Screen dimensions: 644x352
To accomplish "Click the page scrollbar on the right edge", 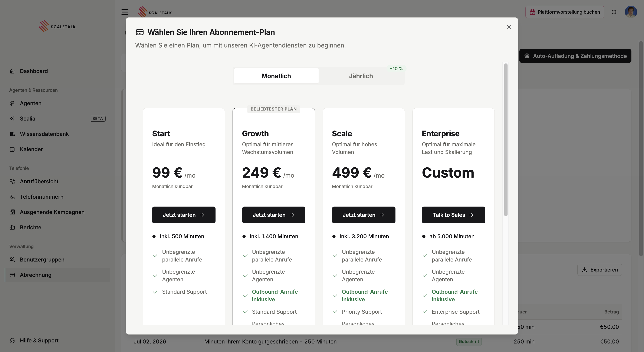I will click(641, 149).
